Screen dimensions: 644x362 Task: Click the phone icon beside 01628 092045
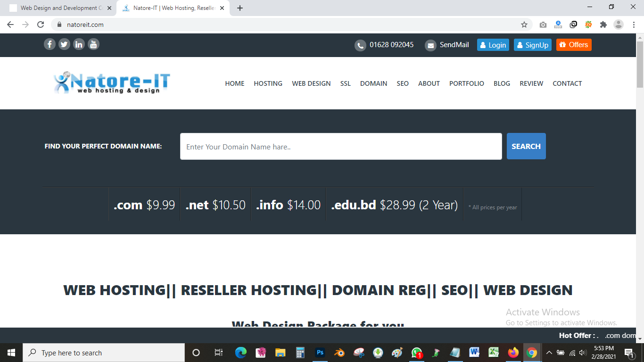click(x=360, y=45)
